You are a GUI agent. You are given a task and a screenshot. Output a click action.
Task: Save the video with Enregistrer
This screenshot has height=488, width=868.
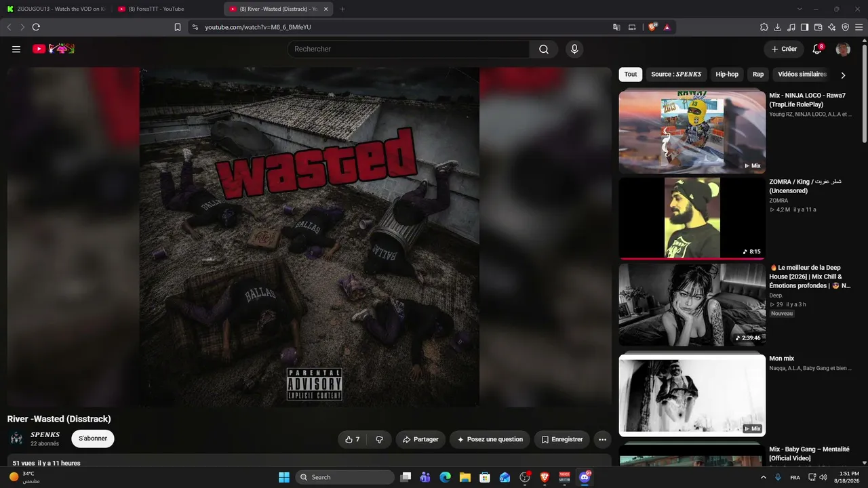[561, 439]
